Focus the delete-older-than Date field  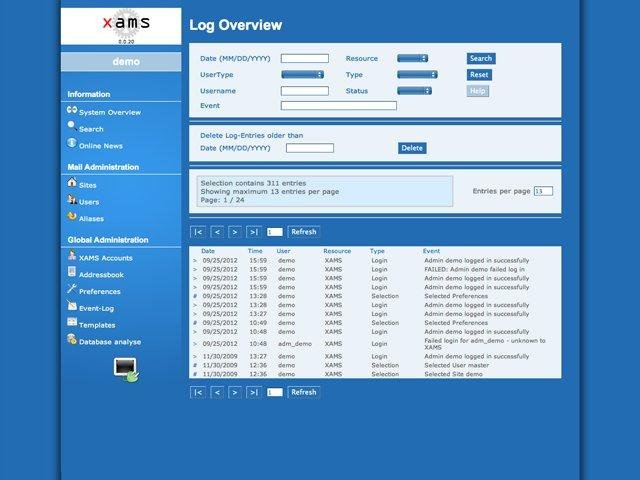[x=310, y=148]
